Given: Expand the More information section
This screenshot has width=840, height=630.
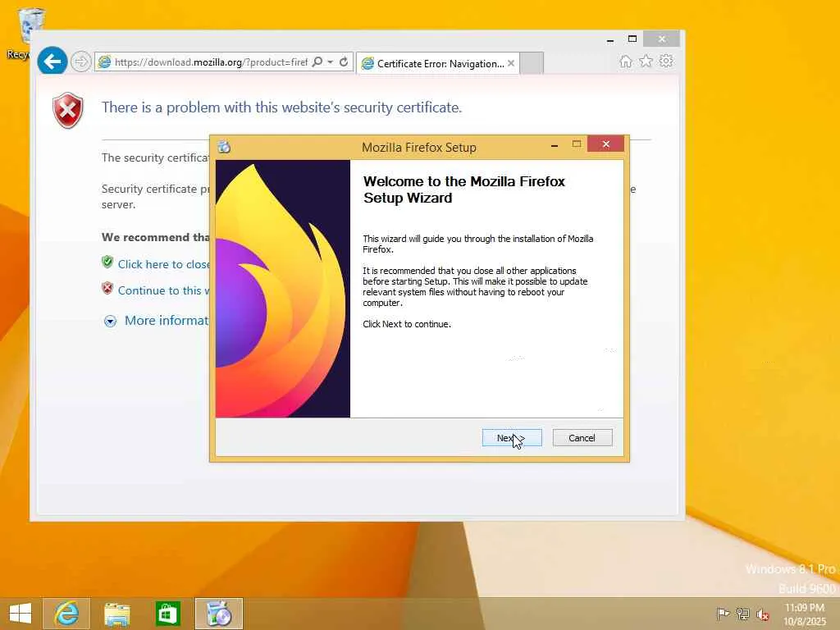Looking at the screenshot, I should [x=155, y=321].
